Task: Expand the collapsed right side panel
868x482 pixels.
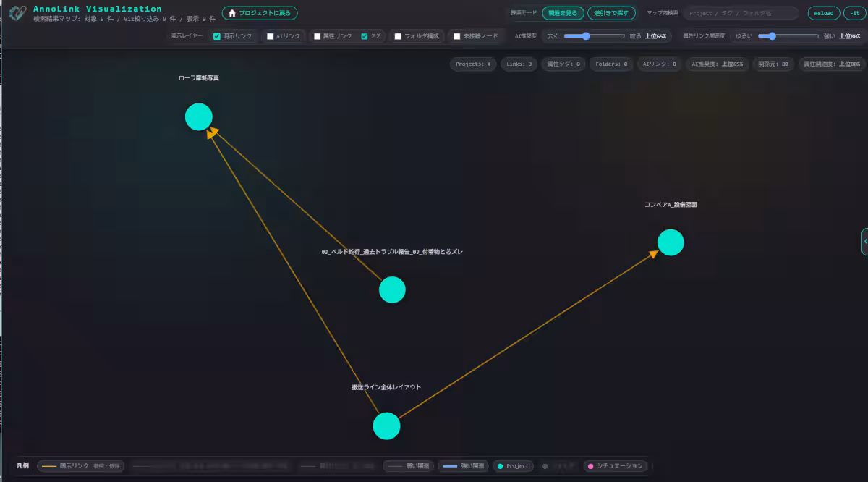Action: tap(864, 242)
